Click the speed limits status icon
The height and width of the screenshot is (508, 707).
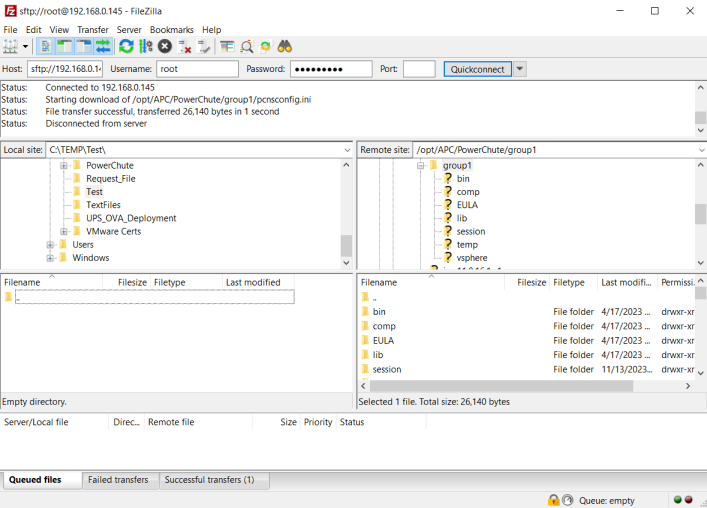[x=568, y=500]
